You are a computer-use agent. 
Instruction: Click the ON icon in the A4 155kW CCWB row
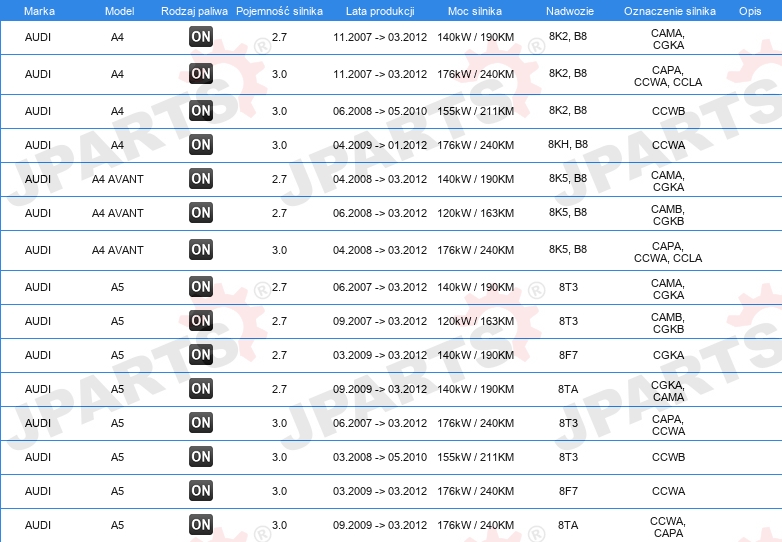click(x=201, y=111)
